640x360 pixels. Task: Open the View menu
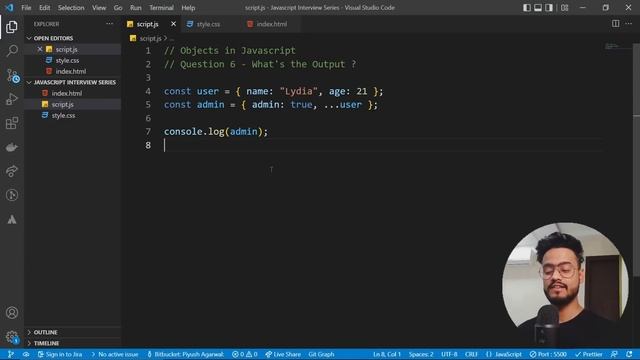99,8
